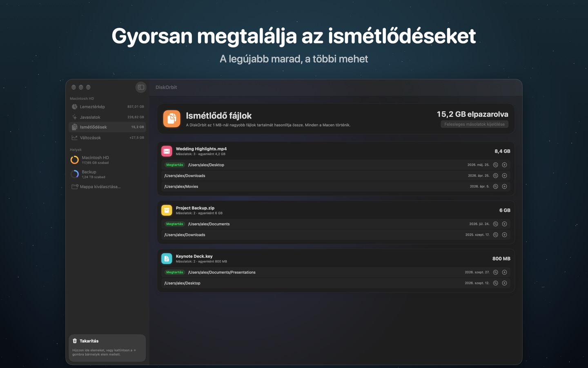The width and height of the screenshot is (588, 368).
Task: Open Javaslatok in the sidebar
Action: point(107,117)
